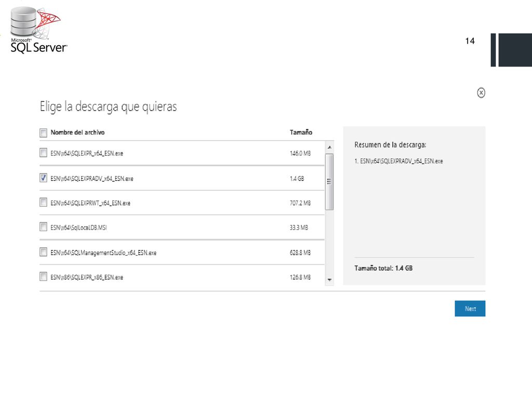Click summary item 1. ESN\x64\SQLEXPRADV_x64_ESN.exe
The width and height of the screenshot is (532, 399).
398,161
